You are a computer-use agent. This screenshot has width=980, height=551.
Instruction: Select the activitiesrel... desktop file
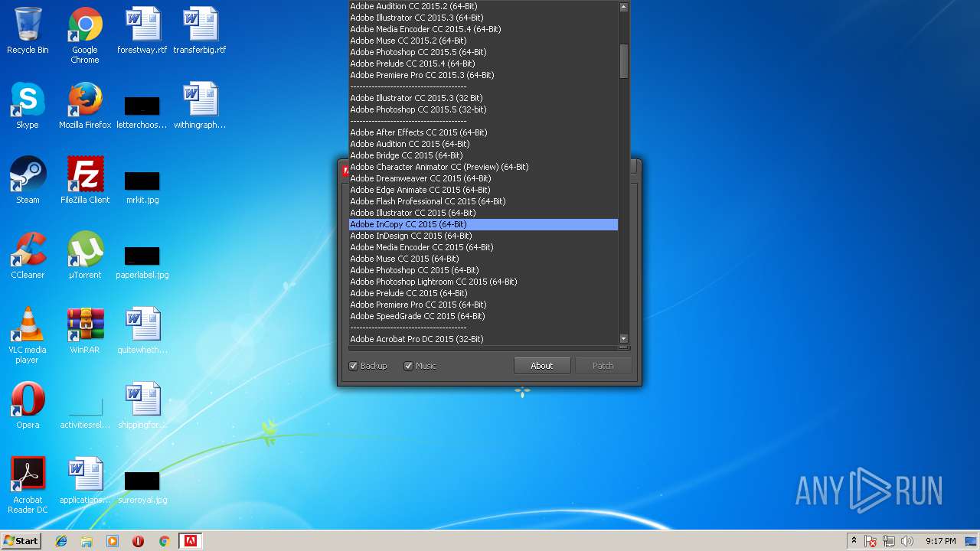[x=85, y=413]
